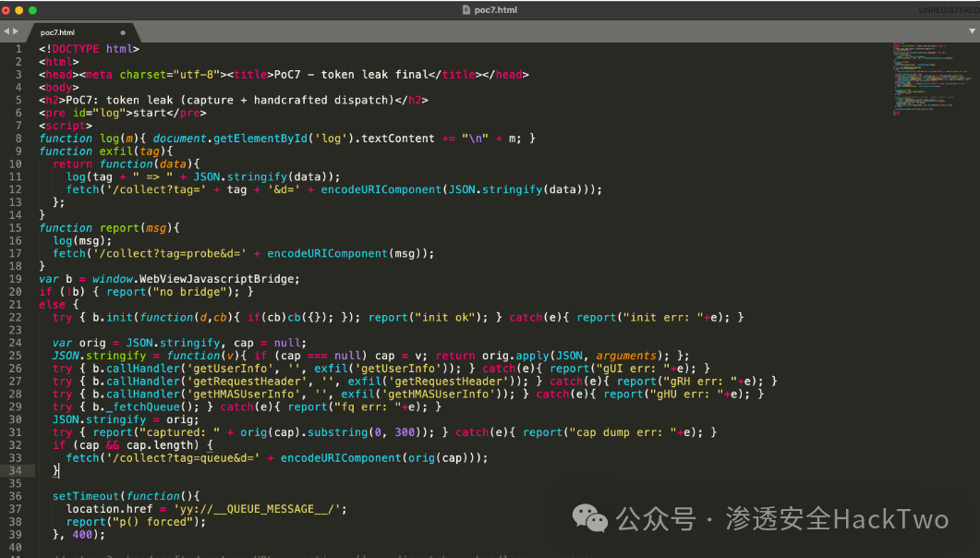Click the 'exfil' function name on line 9

point(115,152)
